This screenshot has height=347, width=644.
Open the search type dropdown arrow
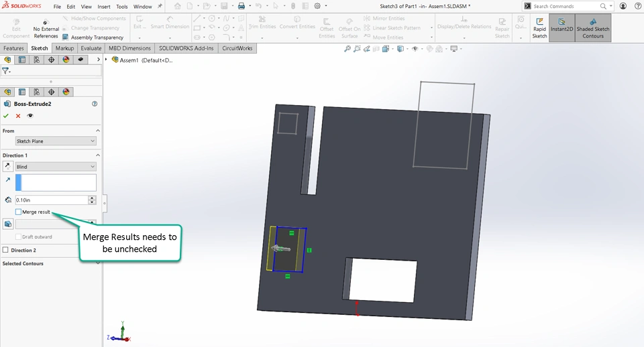point(610,6)
